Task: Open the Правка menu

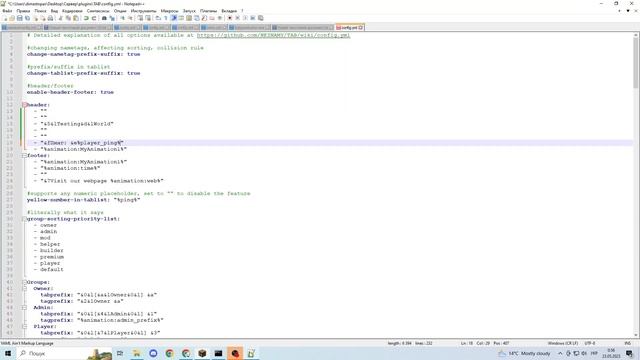Action: [x=23, y=11]
